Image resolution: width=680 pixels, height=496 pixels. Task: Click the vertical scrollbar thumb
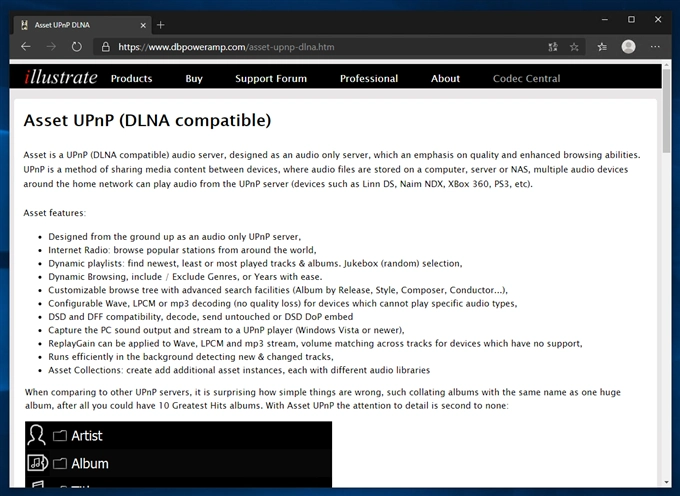666,110
